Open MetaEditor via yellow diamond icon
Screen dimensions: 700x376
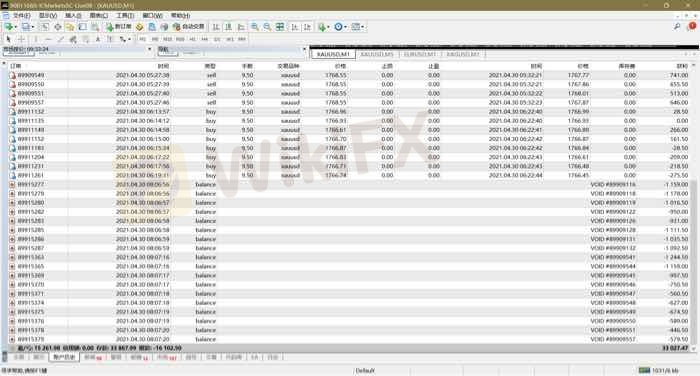pos(139,27)
